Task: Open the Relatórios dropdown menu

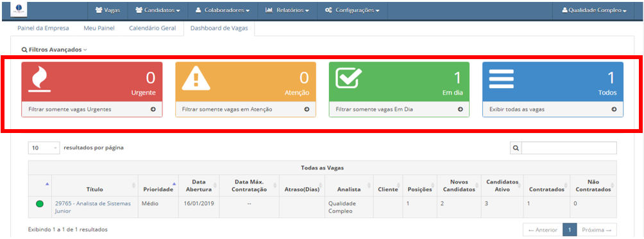Action: [x=287, y=10]
